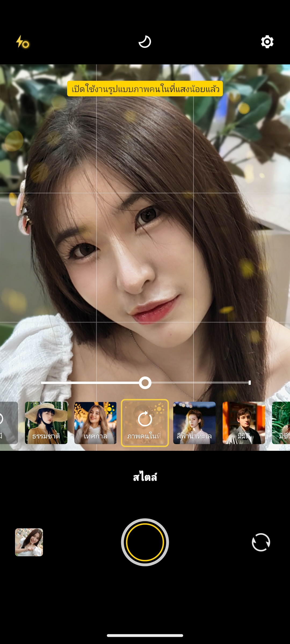The height and width of the screenshot is (644, 290).
Task: Tap the yellow low-light portrait notification
Action: 145,89
